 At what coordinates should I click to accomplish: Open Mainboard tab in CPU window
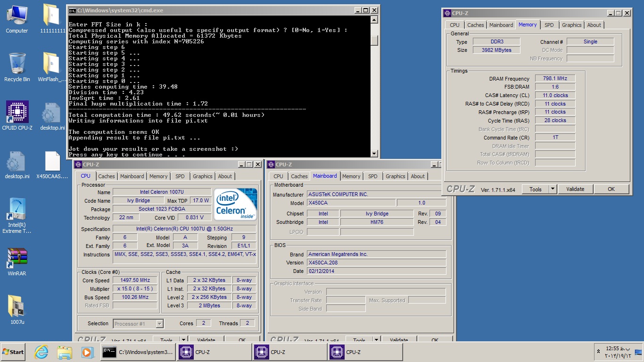(x=132, y=176)
